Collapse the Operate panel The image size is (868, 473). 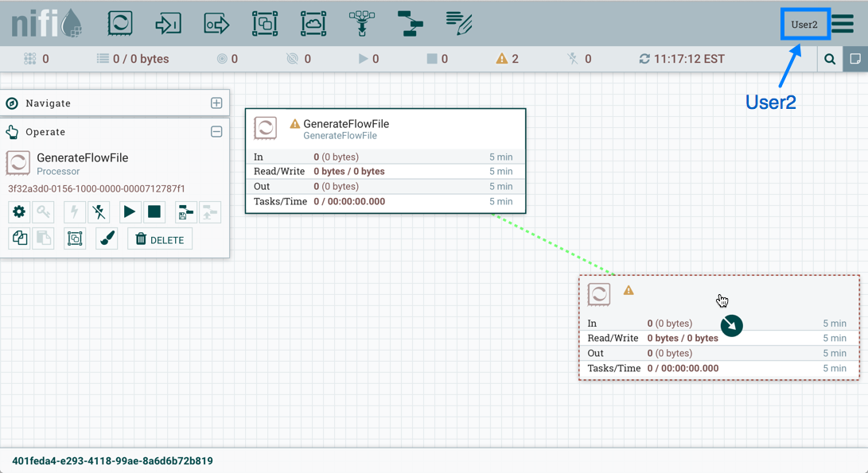point(216,132)
